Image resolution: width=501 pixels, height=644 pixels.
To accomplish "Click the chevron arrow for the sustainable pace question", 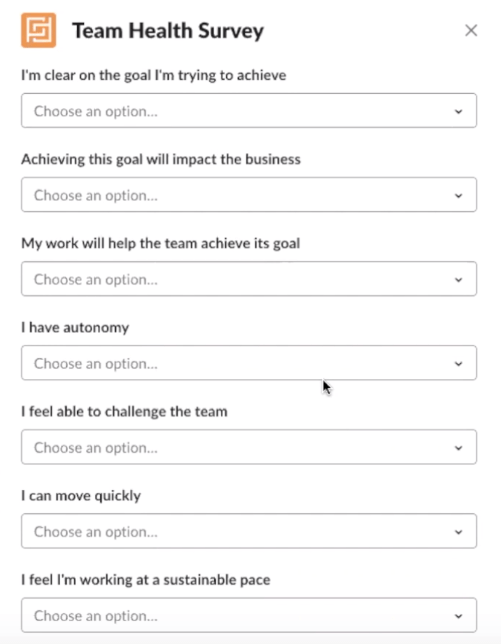I will click(x=458, y=616).
